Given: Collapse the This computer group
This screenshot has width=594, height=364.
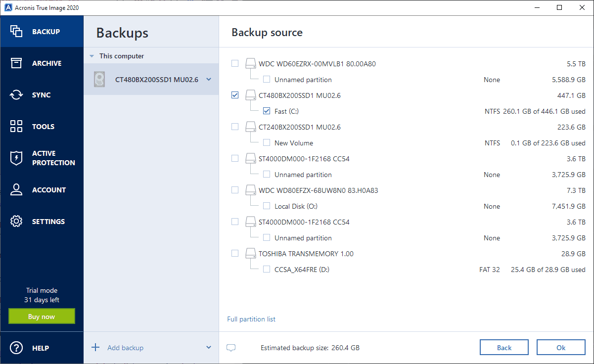Looking at the screenshot, I should 92,56.
